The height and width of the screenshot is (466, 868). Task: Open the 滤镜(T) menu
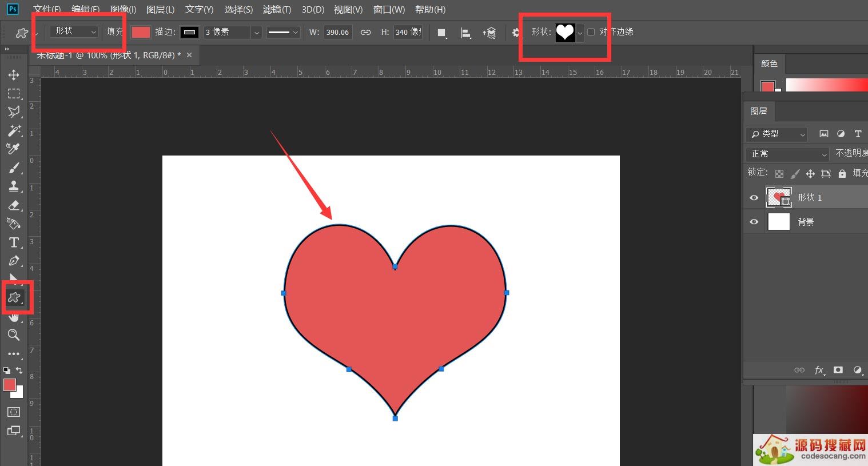[x=277, y=9]
